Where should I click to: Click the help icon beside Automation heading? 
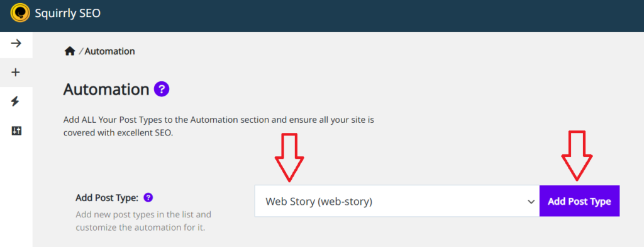pos(162,89)
